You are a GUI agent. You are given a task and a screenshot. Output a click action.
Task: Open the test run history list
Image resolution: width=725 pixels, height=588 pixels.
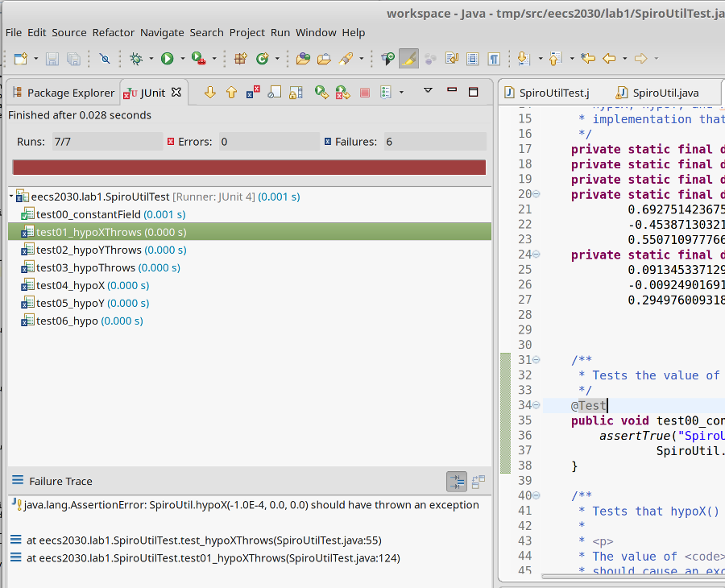click(386, 93)
